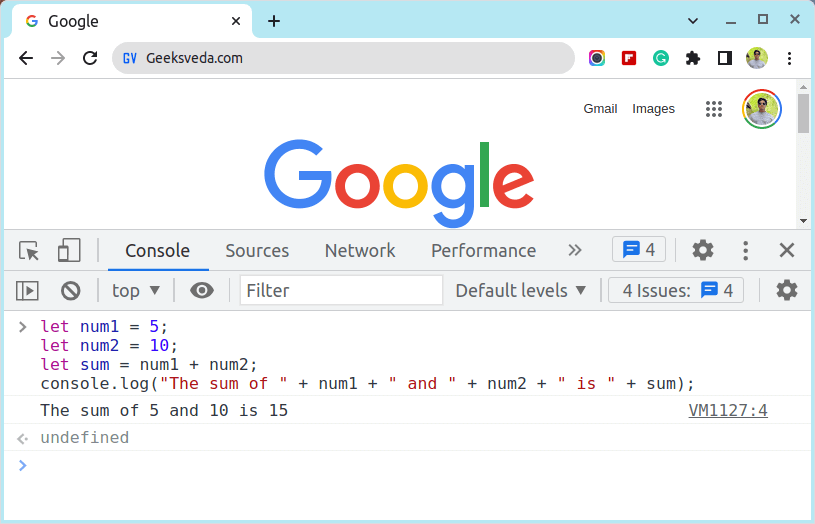Reload the page with the refresh icon
This screenshot has height=524, width=815.
(x=90, y=58)
